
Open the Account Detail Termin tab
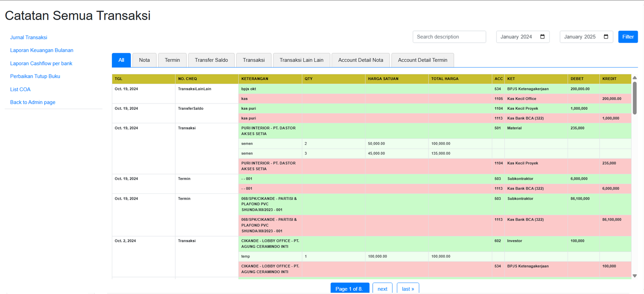tap(423, 60)
